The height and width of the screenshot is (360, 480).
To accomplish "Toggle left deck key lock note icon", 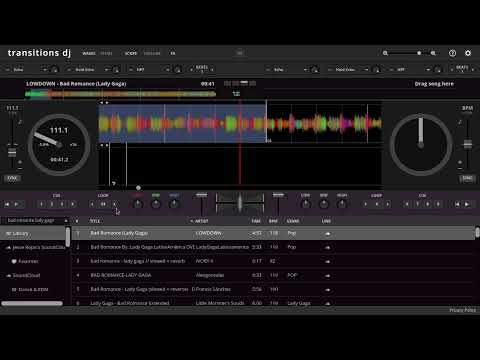I will coord(20,122).
